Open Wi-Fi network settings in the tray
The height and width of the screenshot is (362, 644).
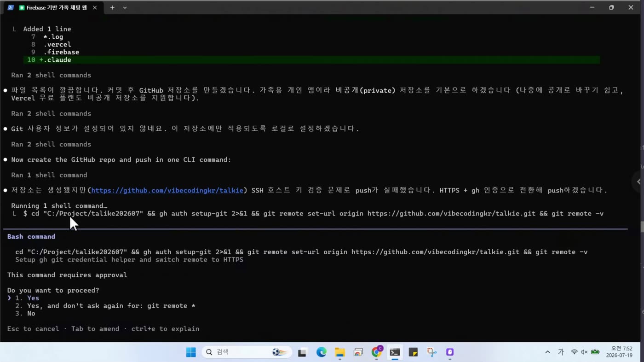tap(574, 352)
